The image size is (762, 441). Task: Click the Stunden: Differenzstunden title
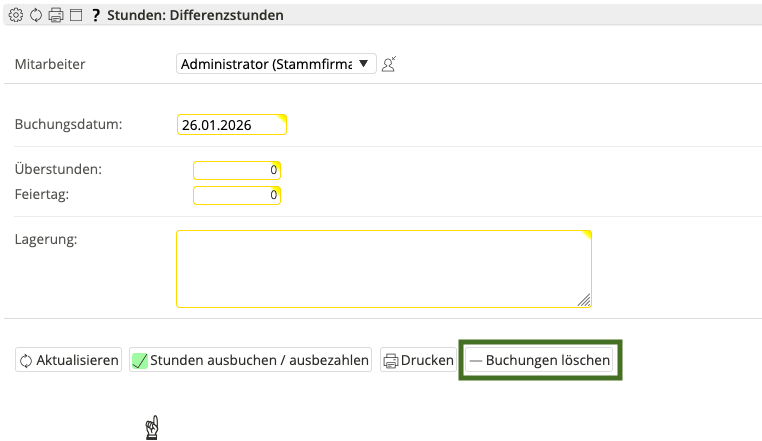pyautogui.click(x=195, y=16)
